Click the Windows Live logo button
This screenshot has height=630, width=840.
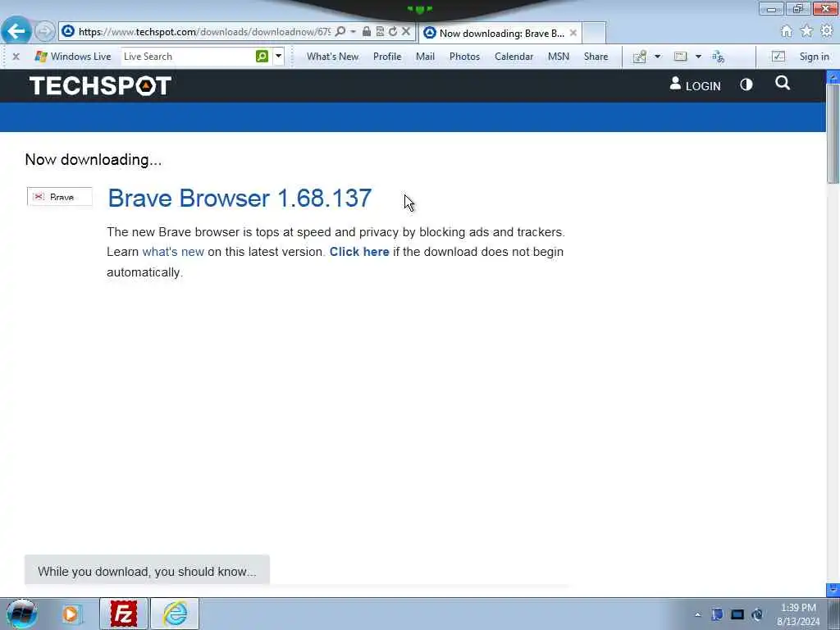tap(72, 57)
